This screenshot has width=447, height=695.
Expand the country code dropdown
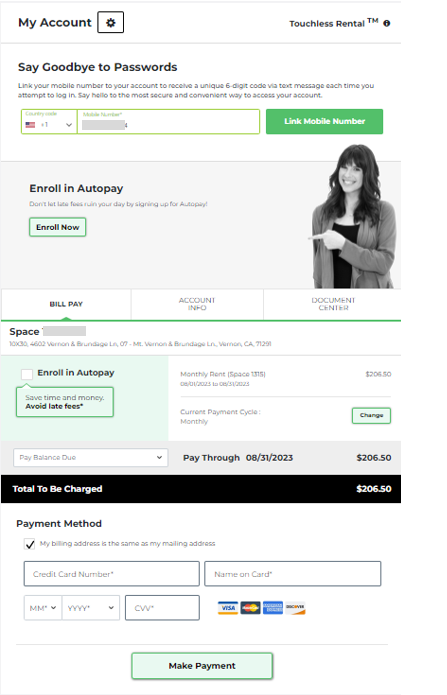point(49,122)
